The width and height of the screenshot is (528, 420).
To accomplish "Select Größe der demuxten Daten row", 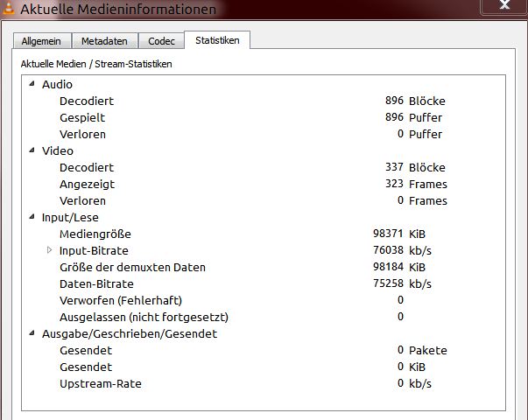I will pos(264,267).
